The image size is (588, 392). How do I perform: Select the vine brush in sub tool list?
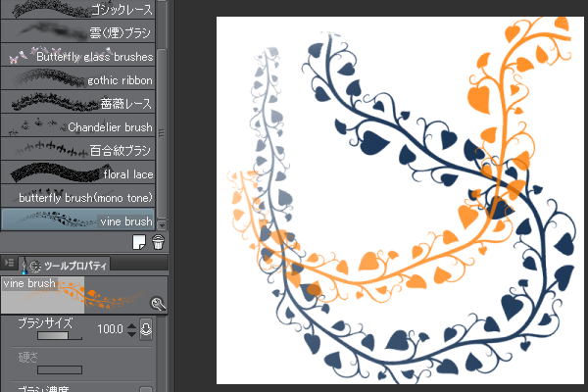click(x=78, y=220)
